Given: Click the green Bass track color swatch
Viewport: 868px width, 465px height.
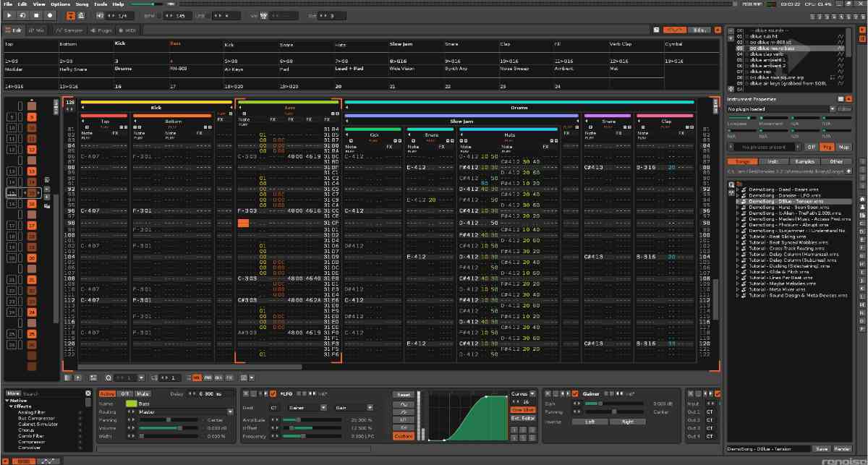Looking at the screenshot, I should [x=131, y=403].
